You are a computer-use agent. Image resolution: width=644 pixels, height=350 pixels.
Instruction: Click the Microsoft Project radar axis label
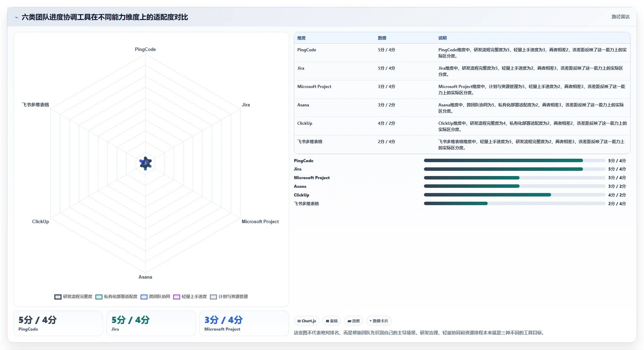[260, 221]
